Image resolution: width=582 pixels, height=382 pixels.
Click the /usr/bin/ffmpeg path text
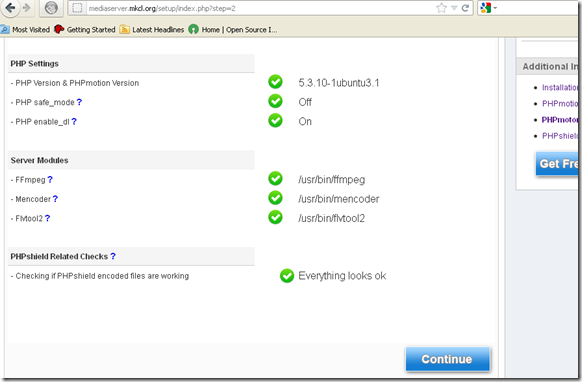click(x=331, y=180)
